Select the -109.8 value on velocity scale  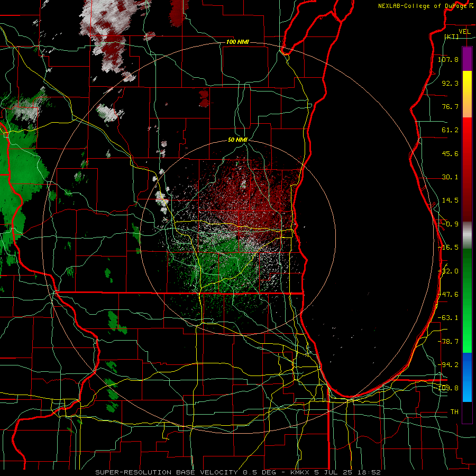click(x=448, y=388)
